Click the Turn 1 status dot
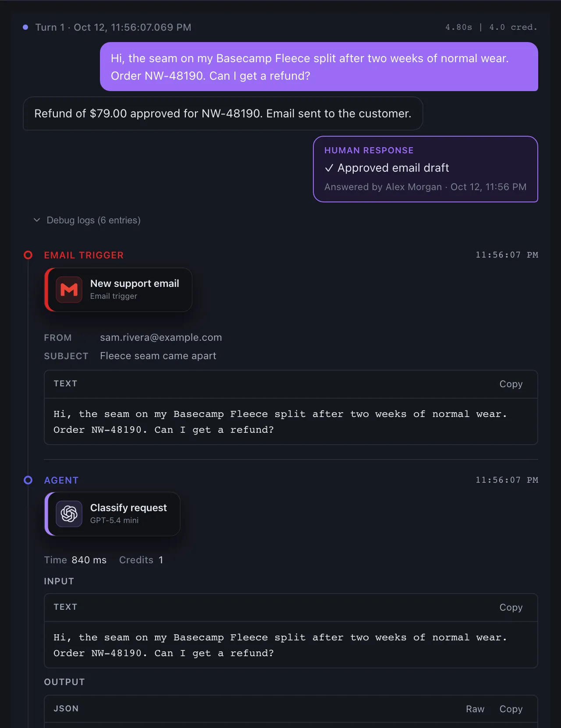The width and height of the screenshot is (561, 728). (x=25, y=27)
